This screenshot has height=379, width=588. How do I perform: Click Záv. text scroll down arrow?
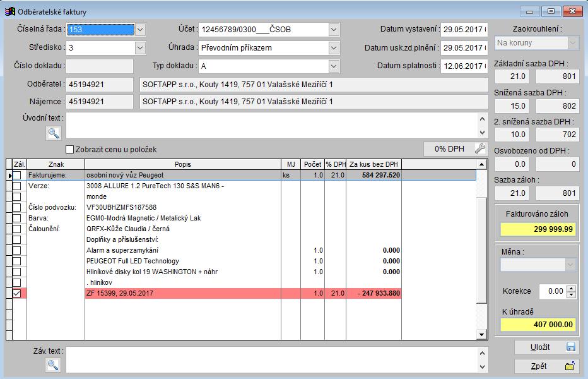pyautogui.click(x=482, y=366)
